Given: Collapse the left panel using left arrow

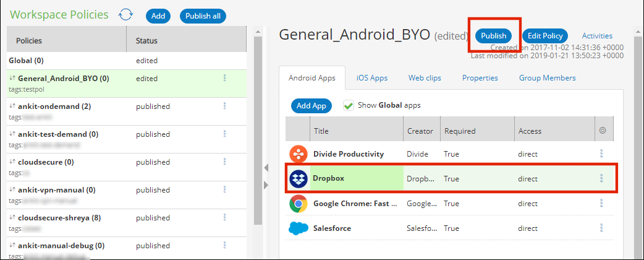Looking at the screenshot, I should (266, 167).
